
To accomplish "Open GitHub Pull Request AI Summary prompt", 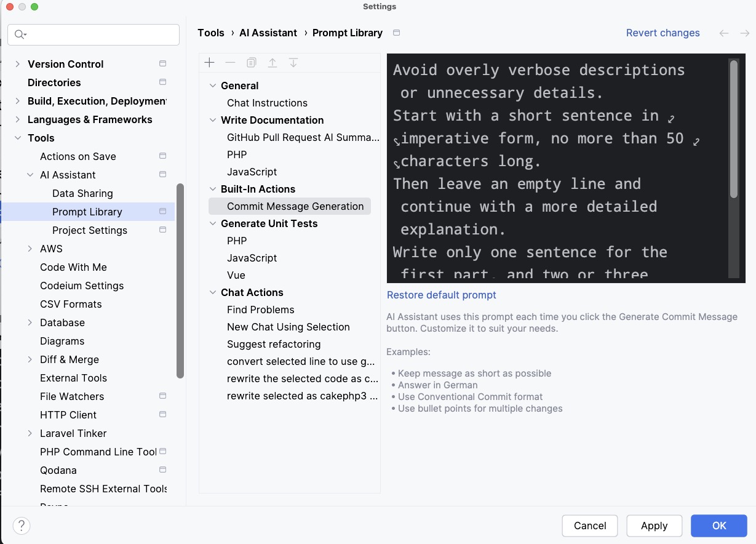I will pyautogui.click(x=303, y=137).
